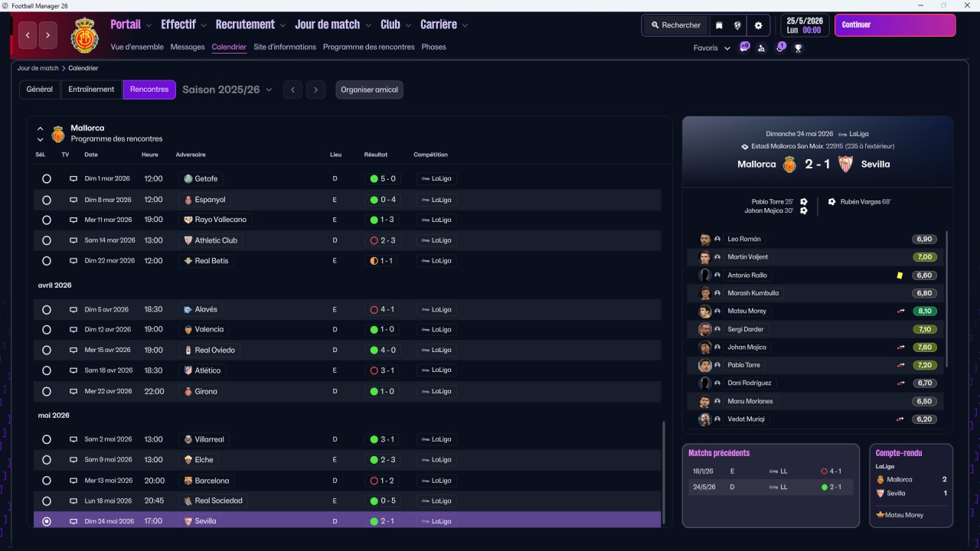Click the 18/1/26 previous match row
The image size is (980, 551).
[x=771, y=471]
